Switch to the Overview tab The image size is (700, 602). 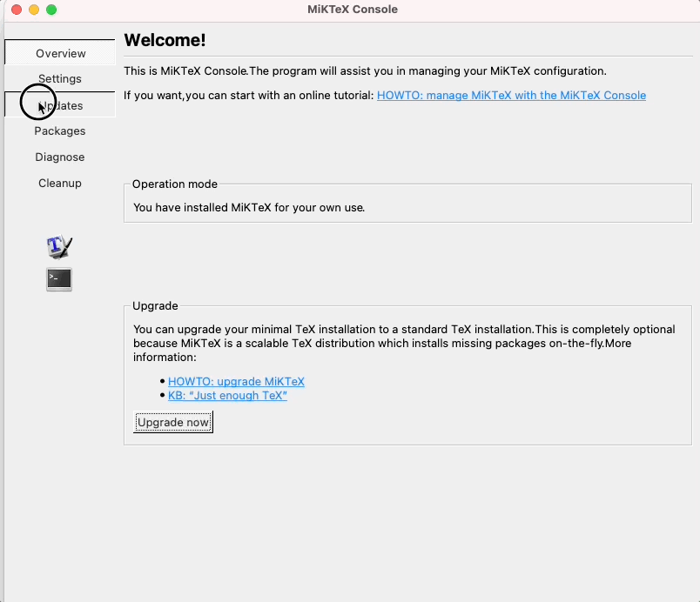[x=60, y=53]
